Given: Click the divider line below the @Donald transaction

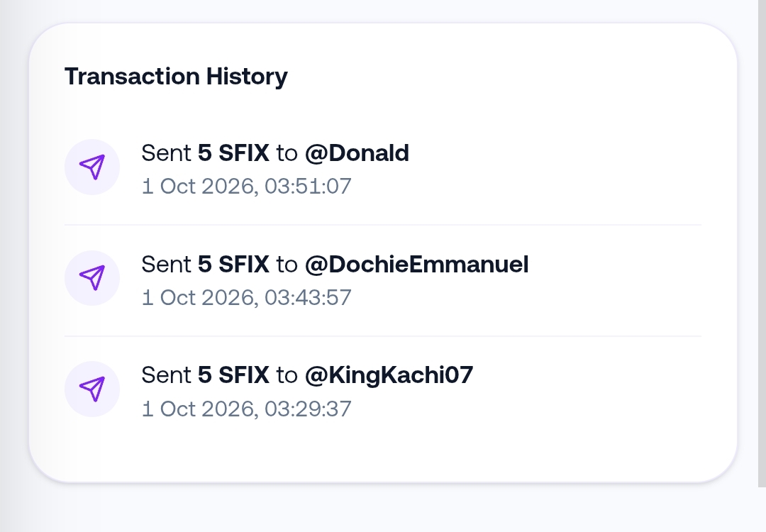Looking at the screenshot, I should [x=383, y=225].
